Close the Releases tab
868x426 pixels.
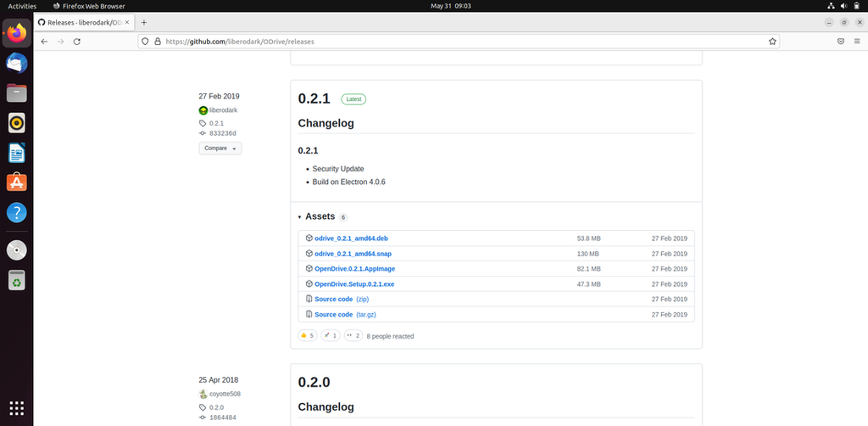pyautogui.click(x=127, y=23)
